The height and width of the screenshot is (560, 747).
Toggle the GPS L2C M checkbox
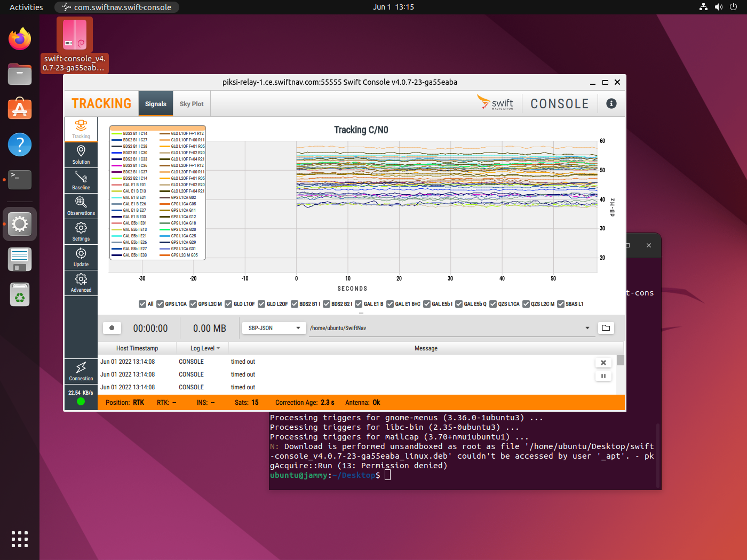point(193,304)
